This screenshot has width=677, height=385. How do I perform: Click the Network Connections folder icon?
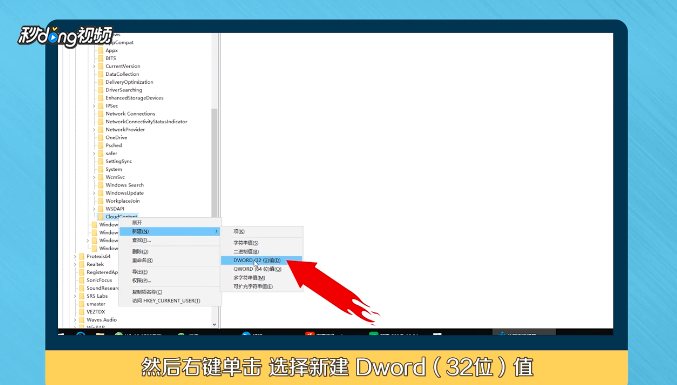(x=101, y=114)
